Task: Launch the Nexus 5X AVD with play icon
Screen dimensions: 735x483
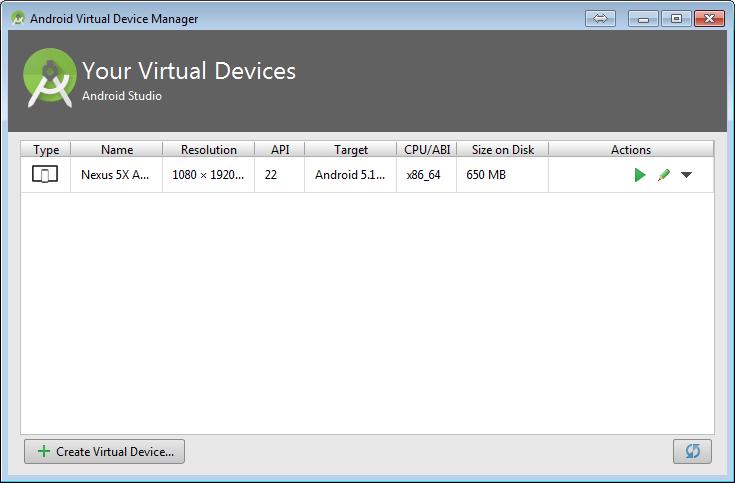Action: (640, 175)
